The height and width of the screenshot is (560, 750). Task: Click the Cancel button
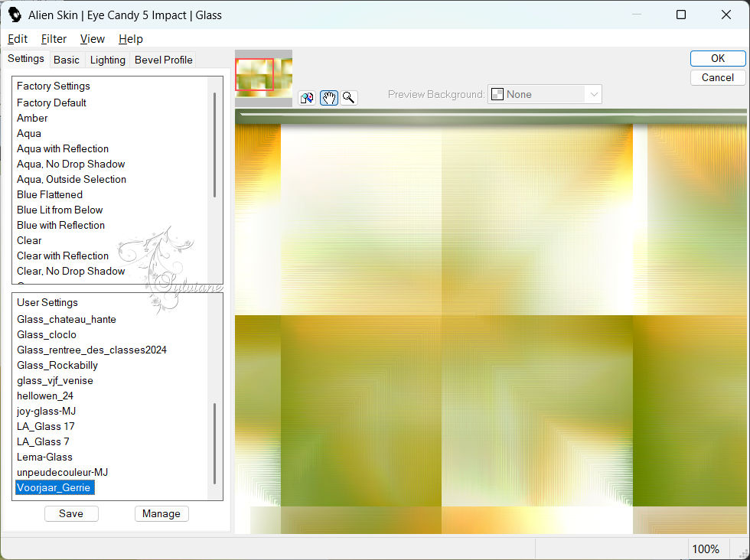point(718,77)
